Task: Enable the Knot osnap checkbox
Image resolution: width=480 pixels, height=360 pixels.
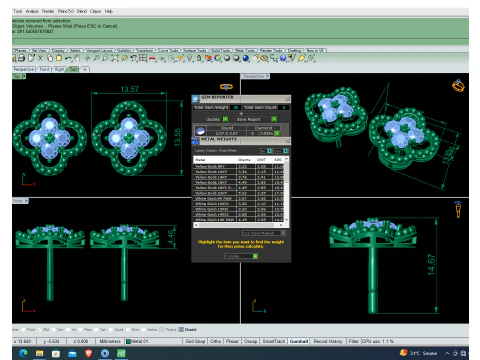Action: [x=128, y=329]
